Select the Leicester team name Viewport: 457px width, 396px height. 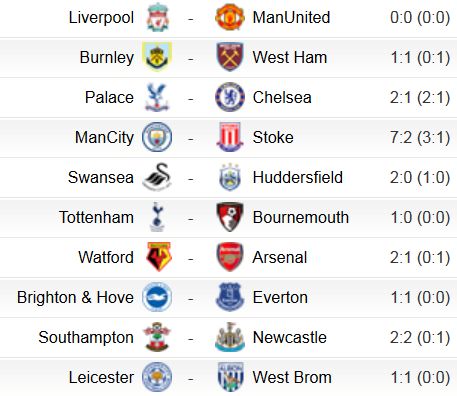coord(101,377)
